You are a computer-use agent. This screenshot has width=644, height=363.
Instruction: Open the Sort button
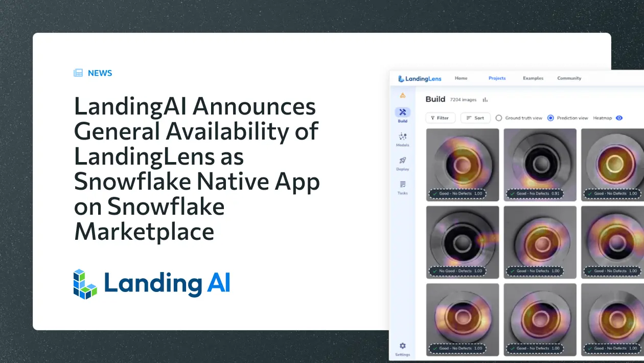[475, 118]
